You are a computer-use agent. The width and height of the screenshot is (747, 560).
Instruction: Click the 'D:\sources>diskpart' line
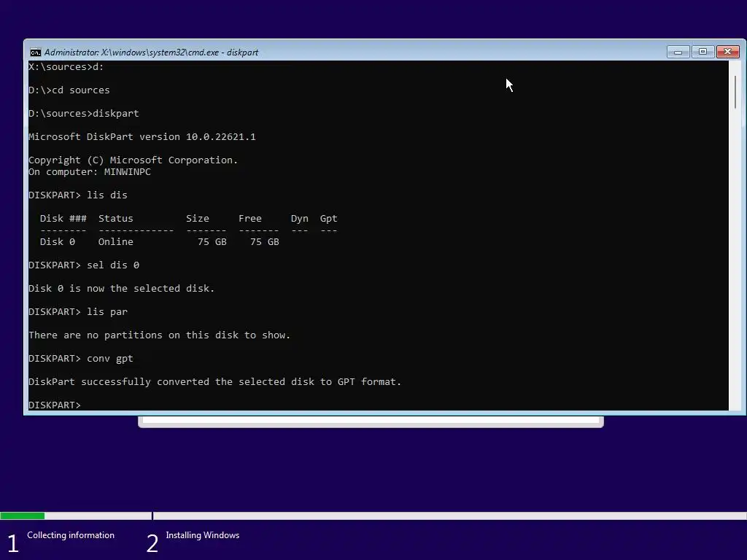pos(84,113)
